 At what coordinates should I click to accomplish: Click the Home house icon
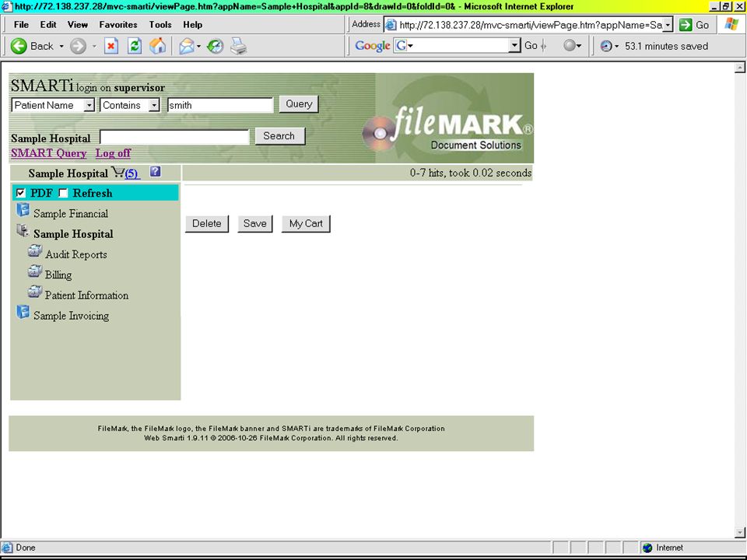[158, 46]
